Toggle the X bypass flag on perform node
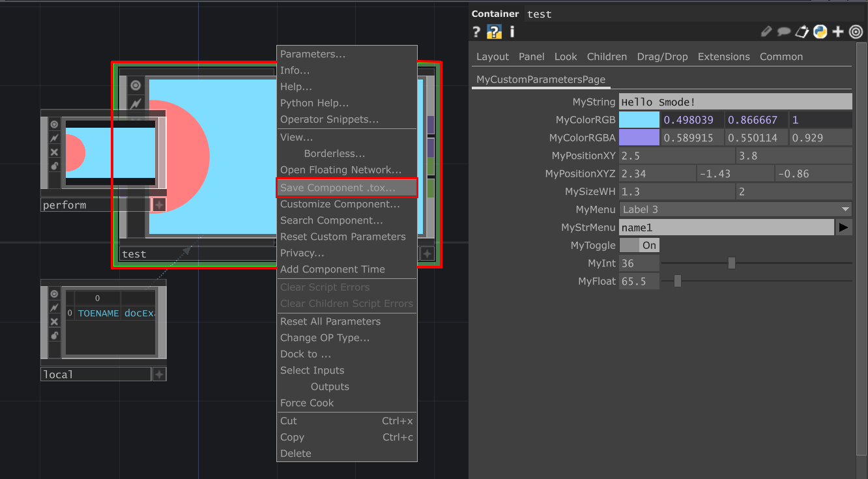This screenshot has width=868, height=479. pyautogui.click(x=54, y=152)
